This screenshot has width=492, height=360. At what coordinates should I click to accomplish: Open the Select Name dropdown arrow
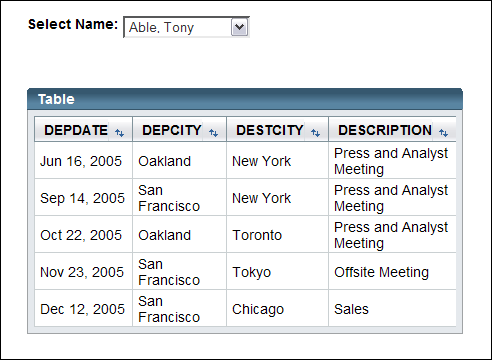[x=239, y=27]
